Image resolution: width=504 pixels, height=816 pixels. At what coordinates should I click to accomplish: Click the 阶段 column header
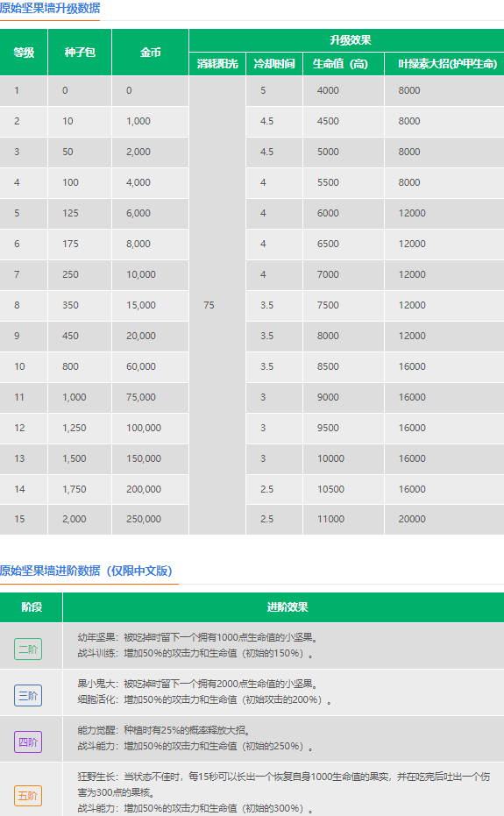32,607
